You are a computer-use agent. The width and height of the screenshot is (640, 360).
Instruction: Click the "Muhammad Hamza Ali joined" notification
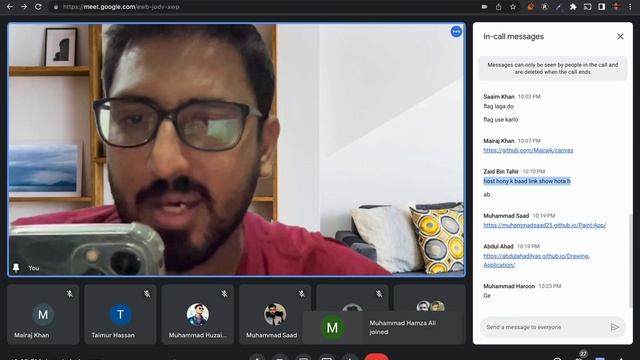(383, 327)
